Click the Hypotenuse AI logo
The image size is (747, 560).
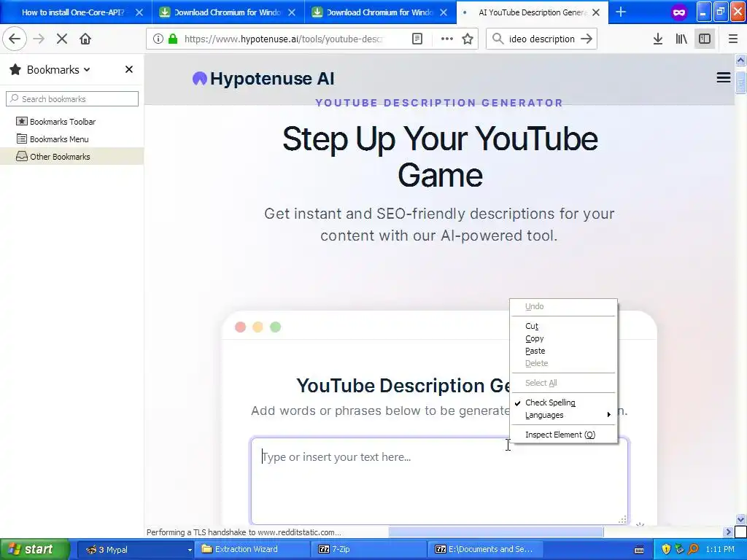pos(263,79)
